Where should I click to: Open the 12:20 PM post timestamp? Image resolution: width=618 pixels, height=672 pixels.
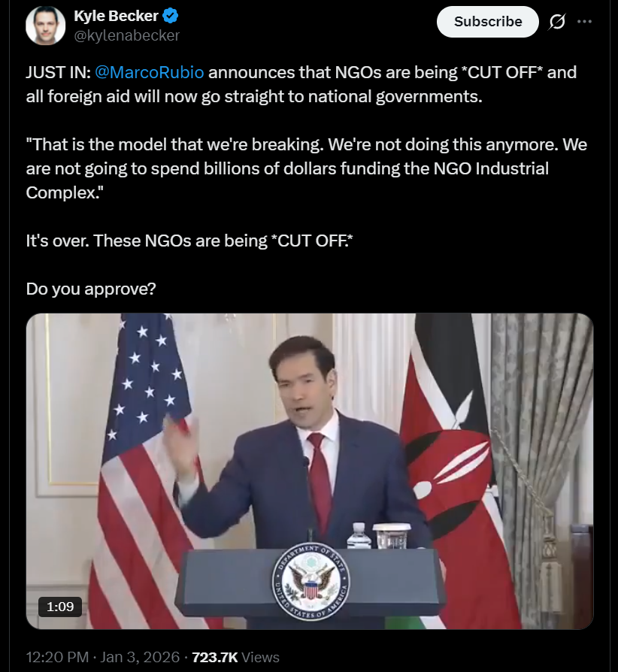56,657
